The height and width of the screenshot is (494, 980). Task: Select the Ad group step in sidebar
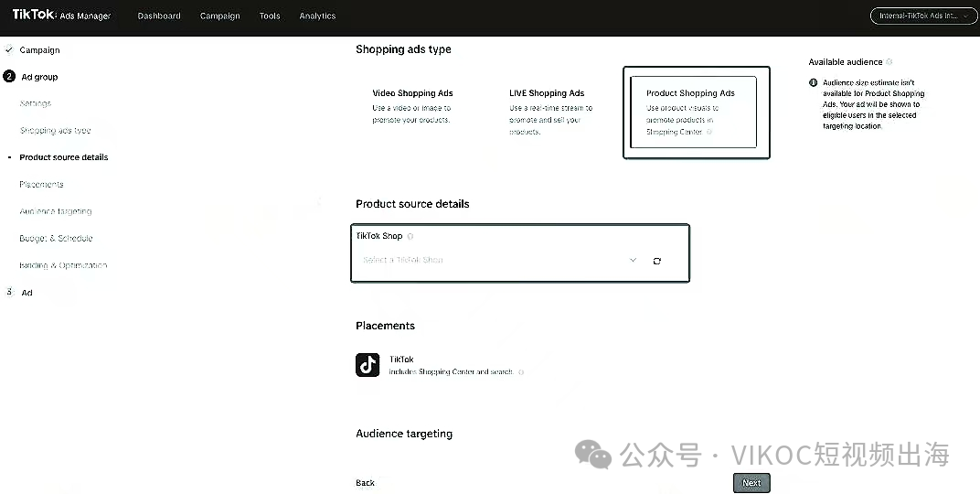coord(39,77)
